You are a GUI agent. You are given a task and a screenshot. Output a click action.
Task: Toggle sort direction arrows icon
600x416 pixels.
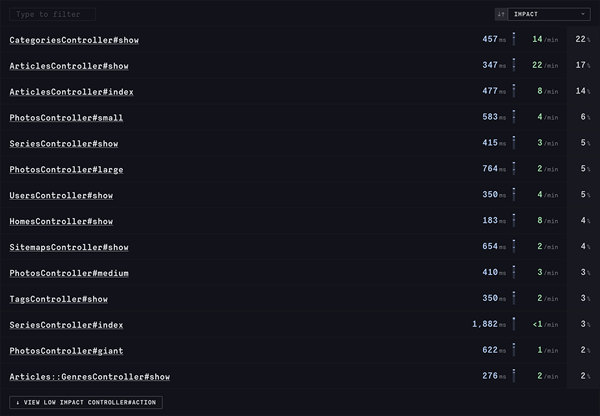coord(501,14)
